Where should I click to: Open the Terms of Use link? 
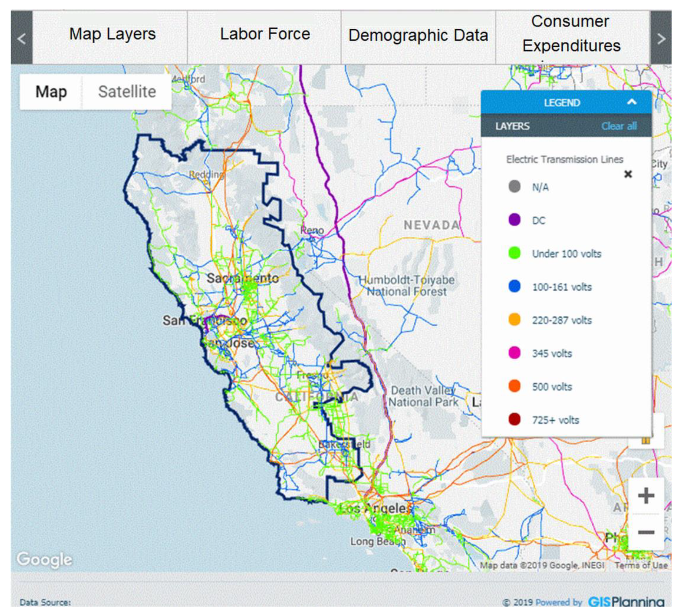pos(641,565)
